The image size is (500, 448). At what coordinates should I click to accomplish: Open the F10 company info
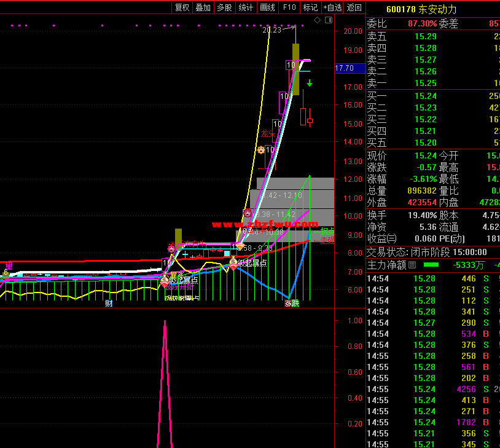tap(289, 7)
